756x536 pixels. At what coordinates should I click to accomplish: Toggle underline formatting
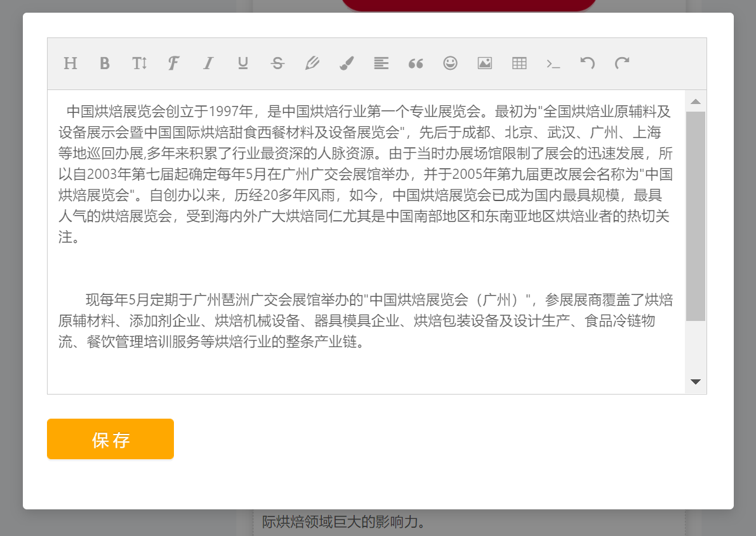243,63
